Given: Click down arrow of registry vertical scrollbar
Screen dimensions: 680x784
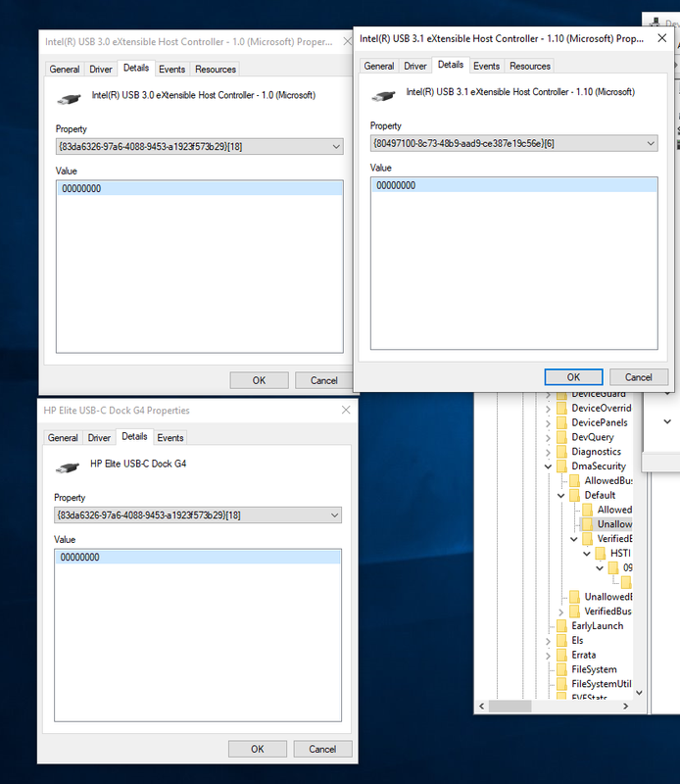Looking at the screenshot, I should [639, 693].
